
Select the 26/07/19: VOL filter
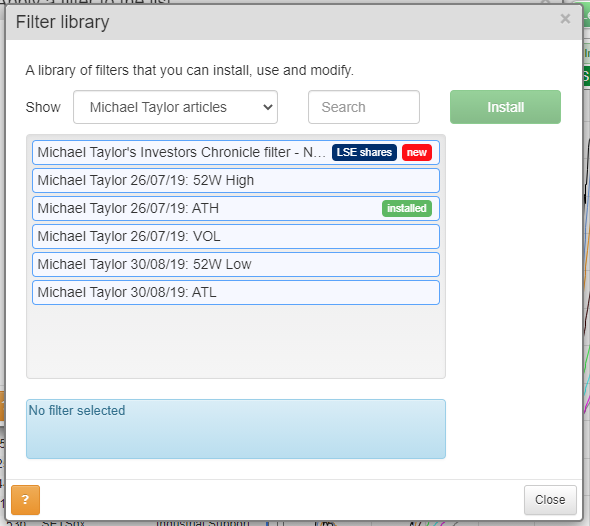(236, 236)
